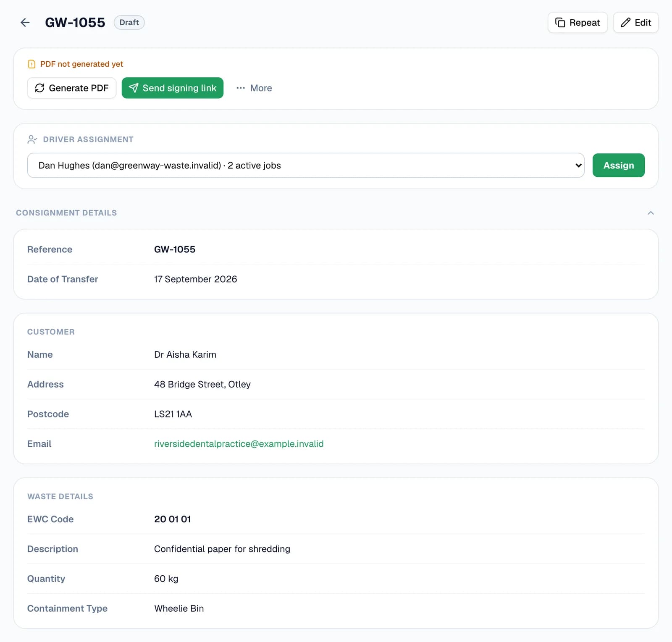Open the More actions menu
This screenshot has width=672, height=642.
(254, 88)
